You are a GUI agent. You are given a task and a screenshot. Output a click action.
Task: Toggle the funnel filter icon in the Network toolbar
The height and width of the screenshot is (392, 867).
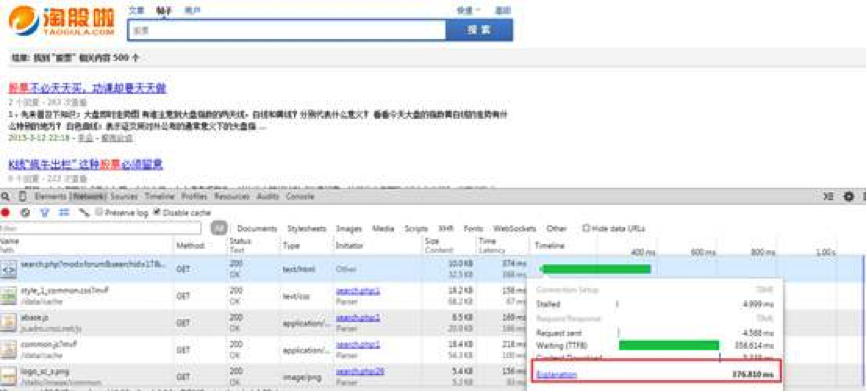45,212
